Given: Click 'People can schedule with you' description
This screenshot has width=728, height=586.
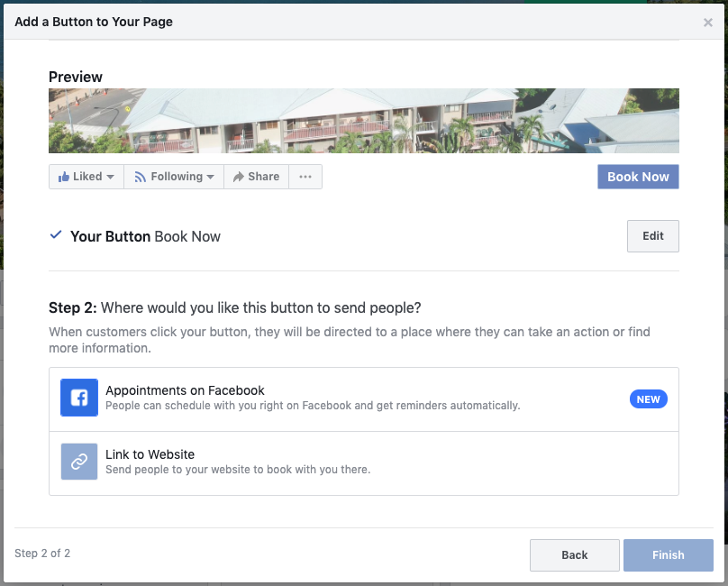Looking at the screenshot, I should pos(313,405).
